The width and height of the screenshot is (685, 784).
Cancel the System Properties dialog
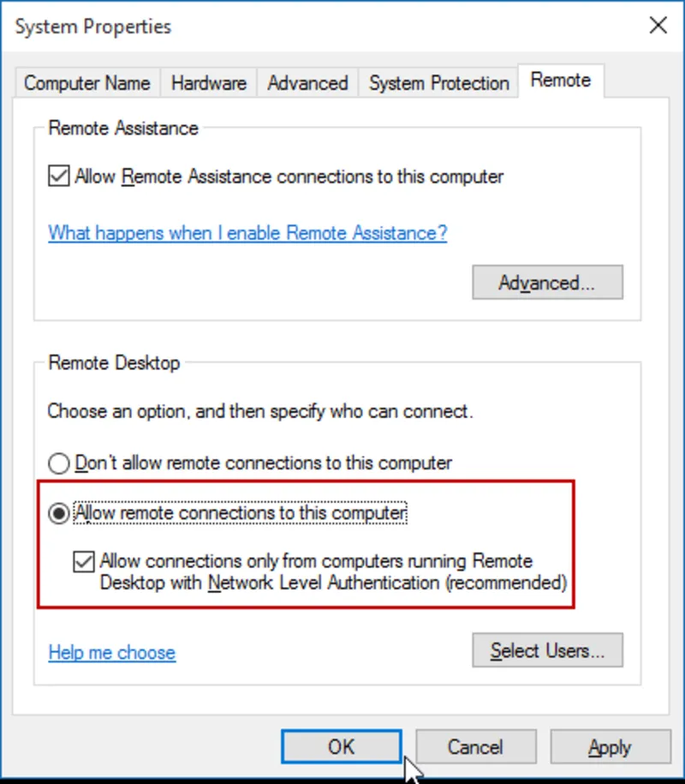476,746
